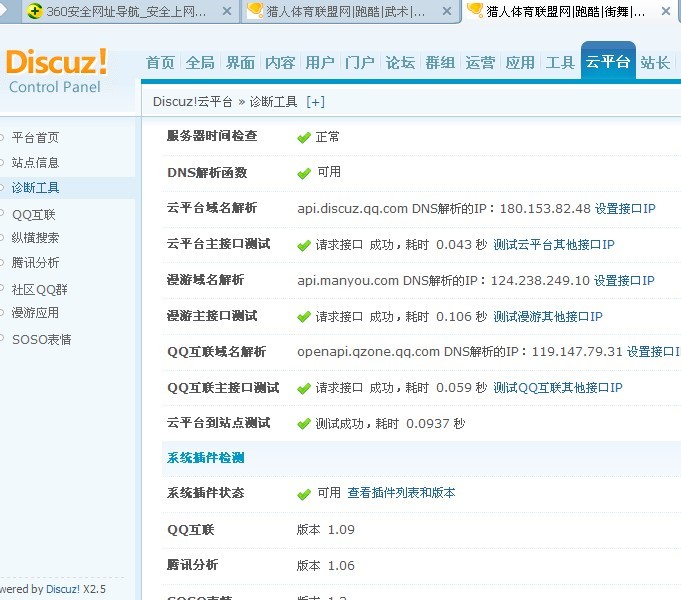Open the 全局 navigation tab
The width and height of the screenshot is (681, 600).
200,63
